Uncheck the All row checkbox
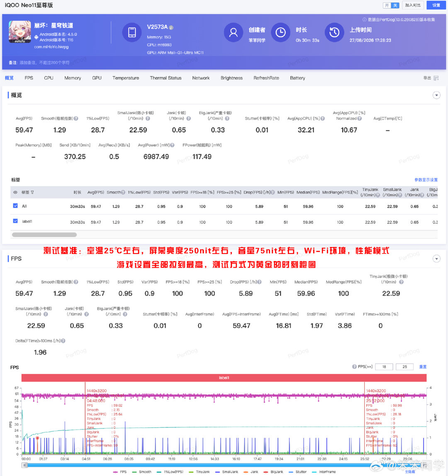The height and width of the screenshot is (476, 448). click(x=15, y=206)
